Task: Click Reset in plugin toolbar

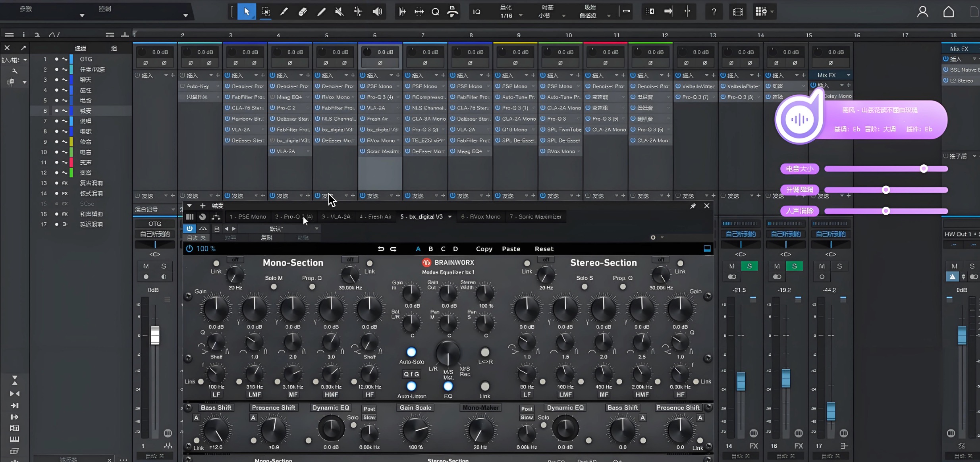Action: (x=544, y=249)
